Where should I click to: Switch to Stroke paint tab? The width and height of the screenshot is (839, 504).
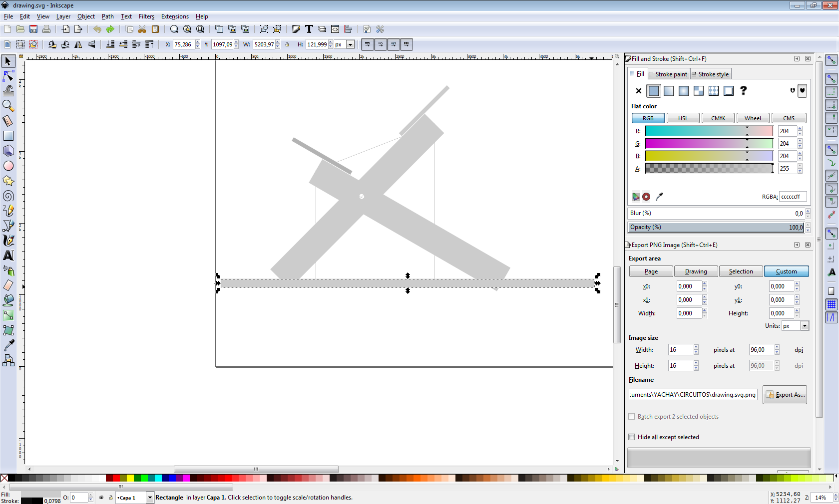pos(669,74)
